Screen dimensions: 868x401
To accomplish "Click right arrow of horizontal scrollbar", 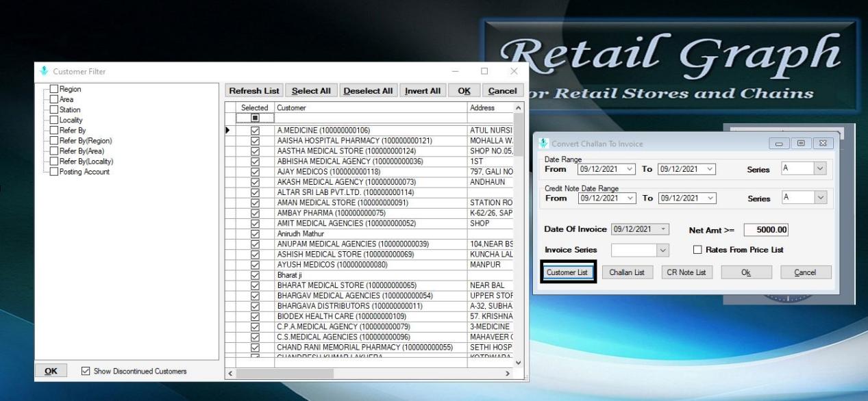I will point(508,374).
